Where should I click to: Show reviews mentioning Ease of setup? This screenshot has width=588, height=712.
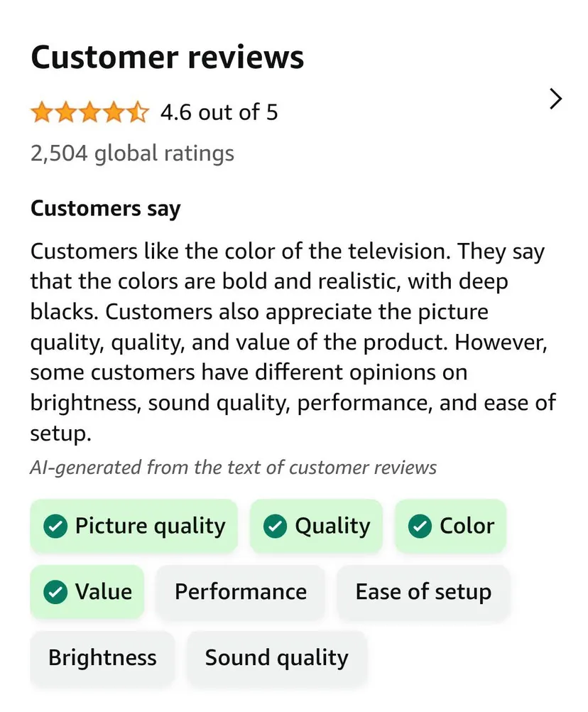click(423, 592)
